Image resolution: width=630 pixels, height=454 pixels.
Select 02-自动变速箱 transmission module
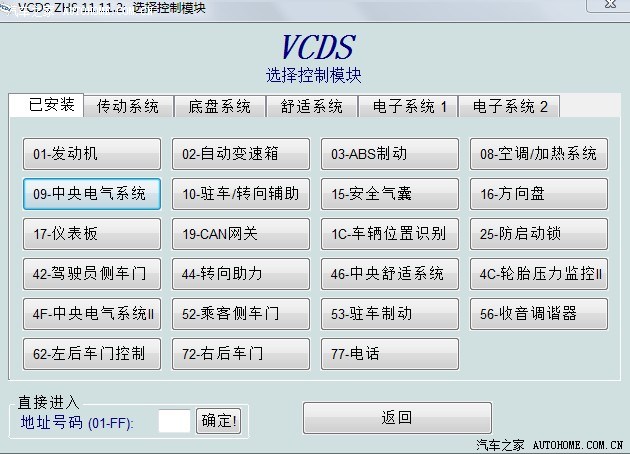(x=240, y=154)
